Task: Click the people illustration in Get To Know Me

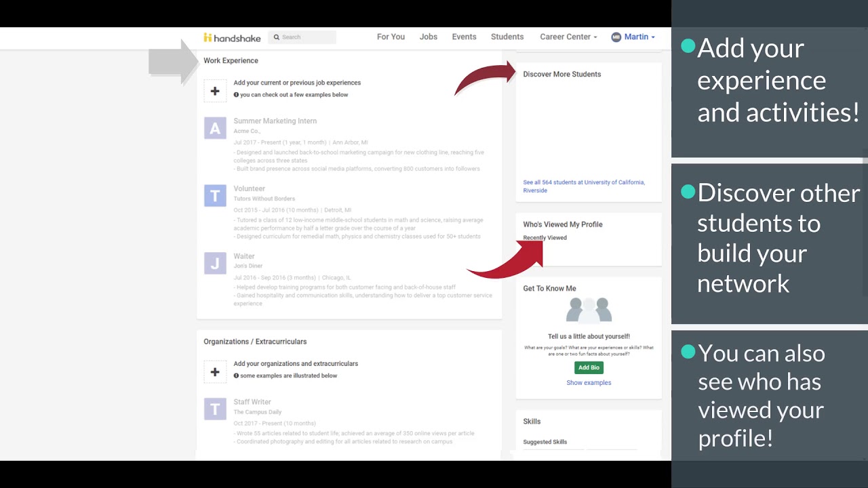Action: (589, 310)
